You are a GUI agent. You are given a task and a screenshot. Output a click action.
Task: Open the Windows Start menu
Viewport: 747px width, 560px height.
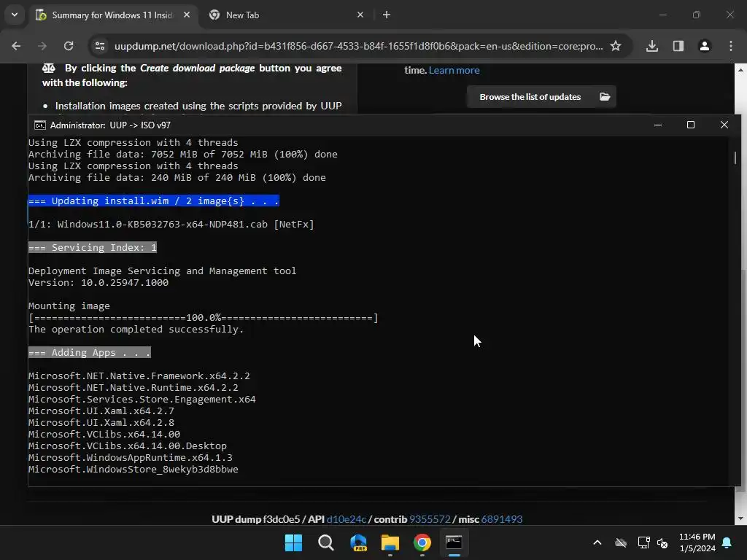point(293,542)
